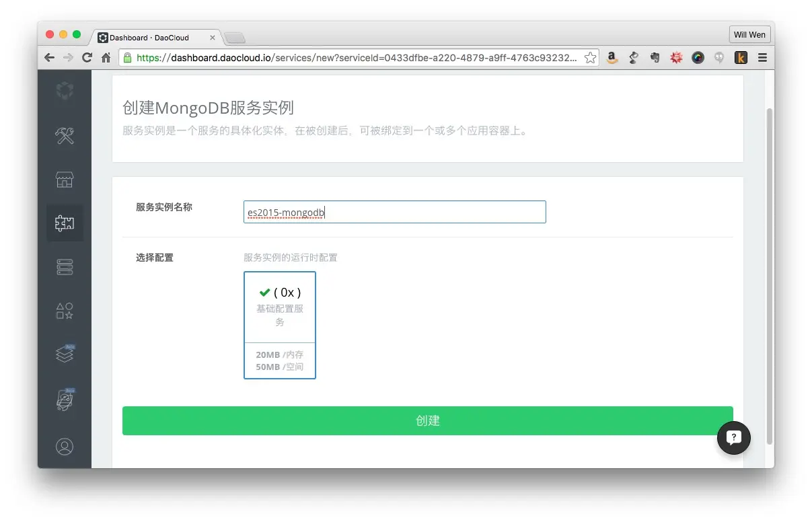
Task: Click the orange 'k' extension icon
Action: point(741,58)
